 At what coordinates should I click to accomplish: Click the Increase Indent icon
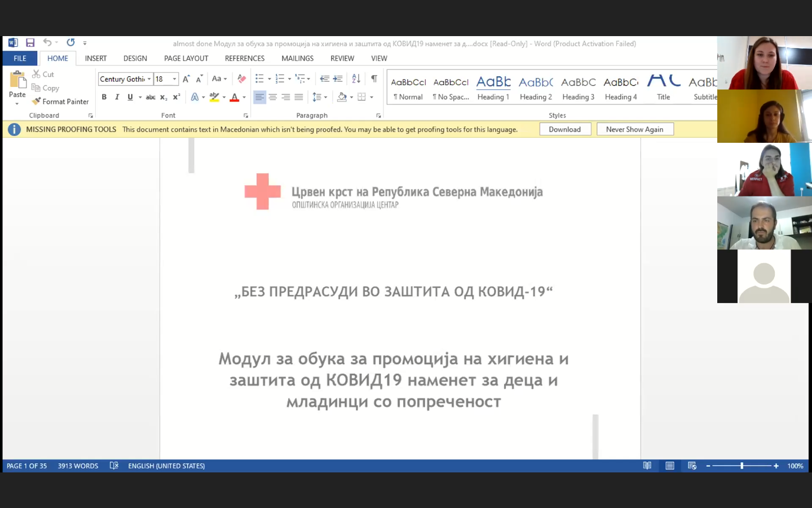[x=338, y=79]
